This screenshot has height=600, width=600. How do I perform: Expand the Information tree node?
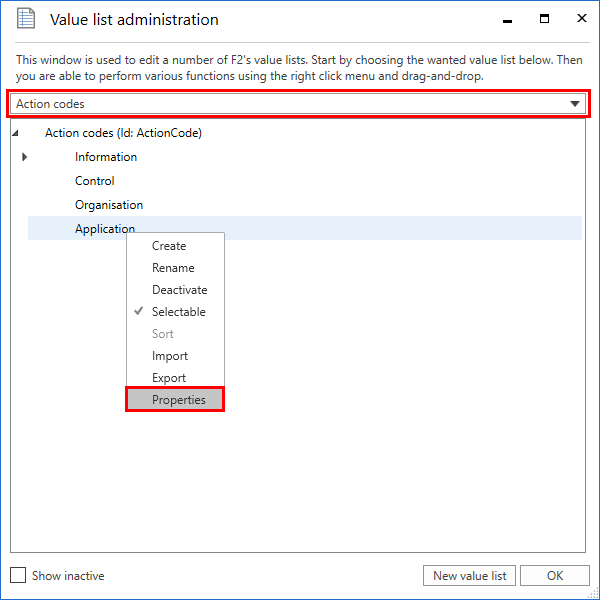[24, 157]
